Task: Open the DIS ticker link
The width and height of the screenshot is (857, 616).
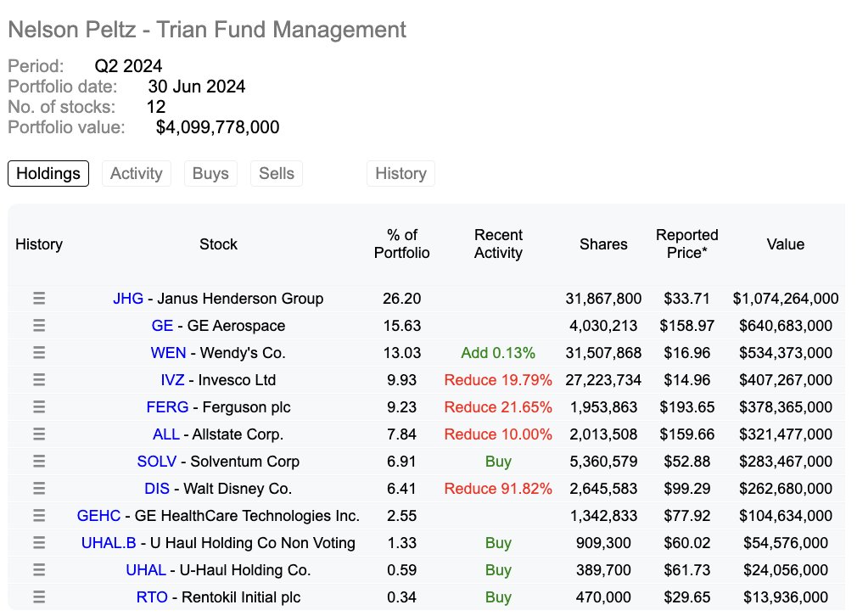Action: [x=157, y=489]
